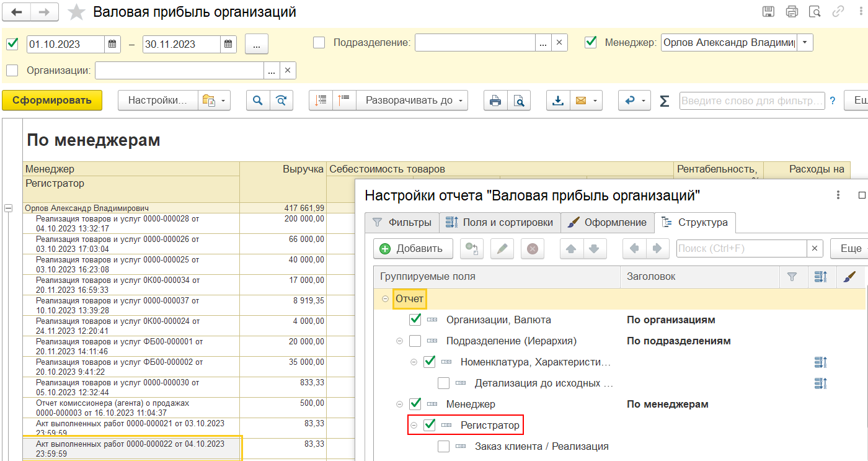868x461 pixels.
Task: Move structure item down with arrow icon
Action: [593, 249]
